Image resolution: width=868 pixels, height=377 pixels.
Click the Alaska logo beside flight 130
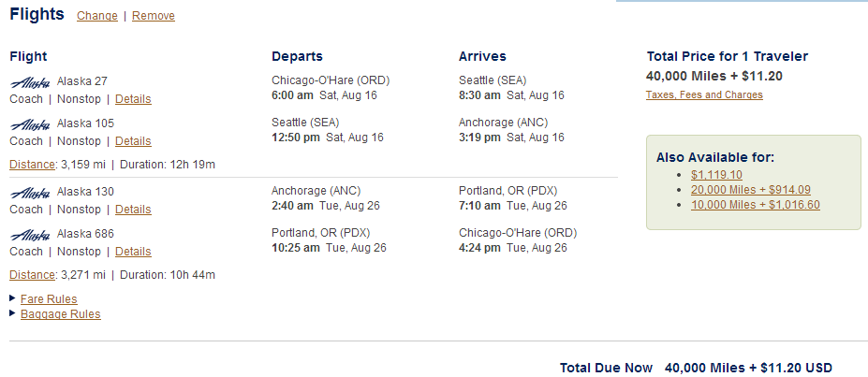point(30,192)
